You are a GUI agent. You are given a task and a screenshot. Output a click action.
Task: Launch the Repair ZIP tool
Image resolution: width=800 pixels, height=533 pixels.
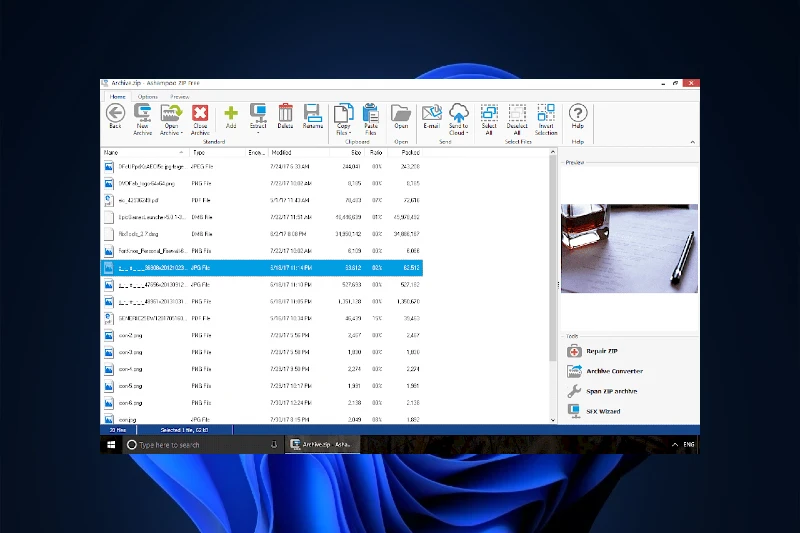point(592,351)
